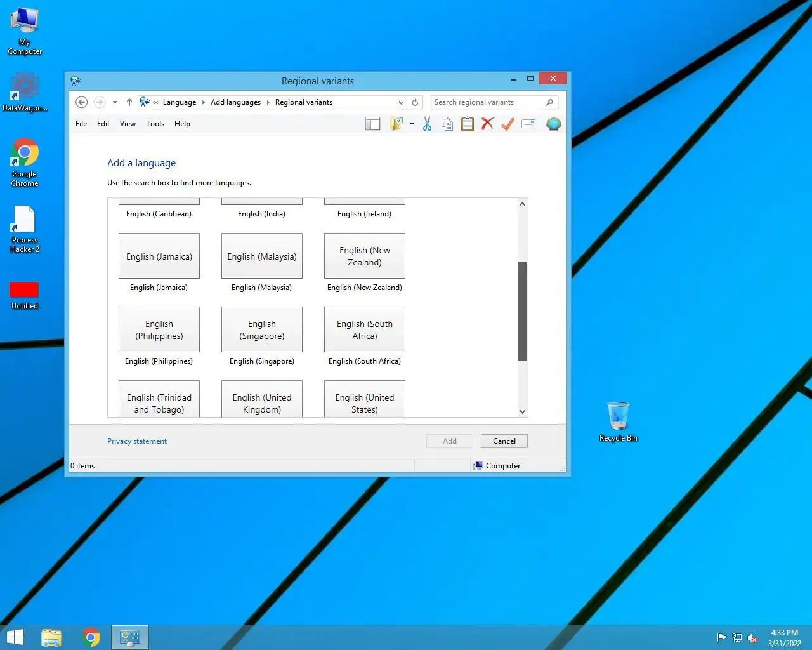Click the Add button

pos(450,441)
